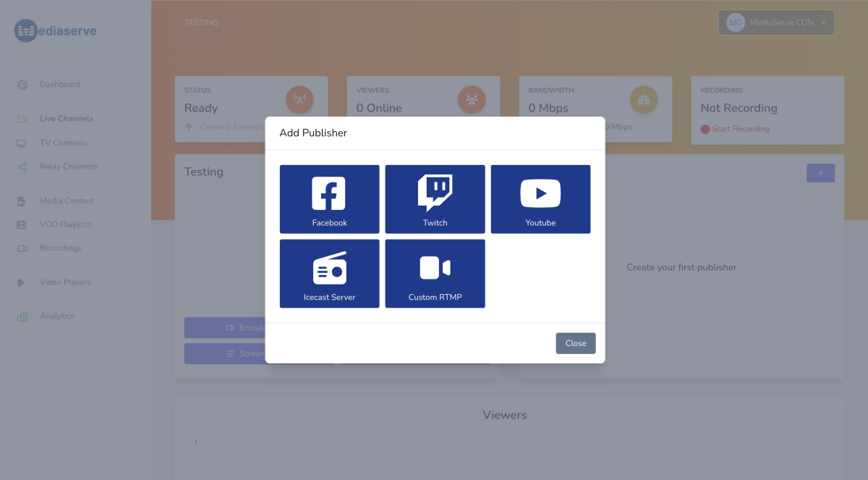Click the Relay Channels share icon
The height and width of the screenshot is (480, 868).
point(22,167)
